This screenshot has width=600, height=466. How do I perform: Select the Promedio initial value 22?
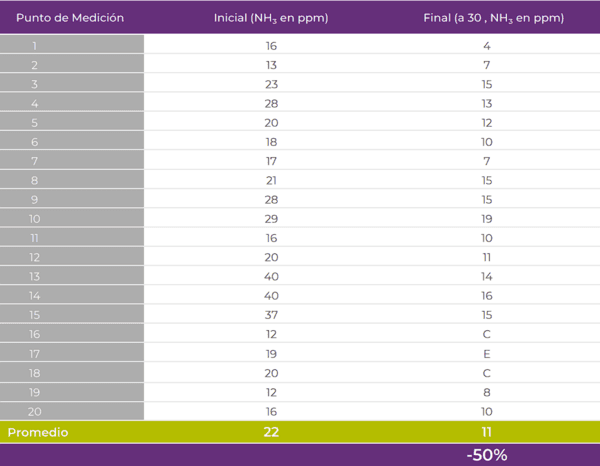271,432
